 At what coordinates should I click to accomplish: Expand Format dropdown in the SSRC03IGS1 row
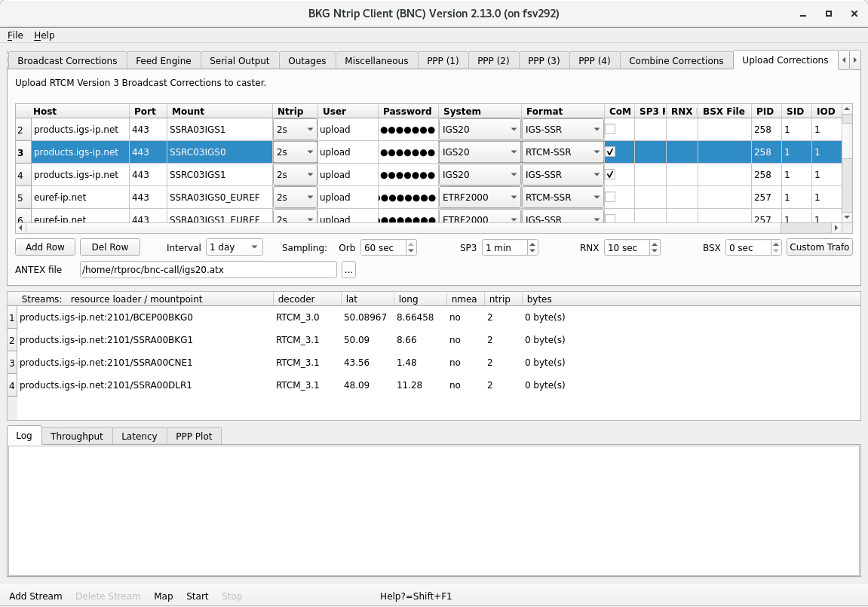pyautogui.click(x=563, y=175)
